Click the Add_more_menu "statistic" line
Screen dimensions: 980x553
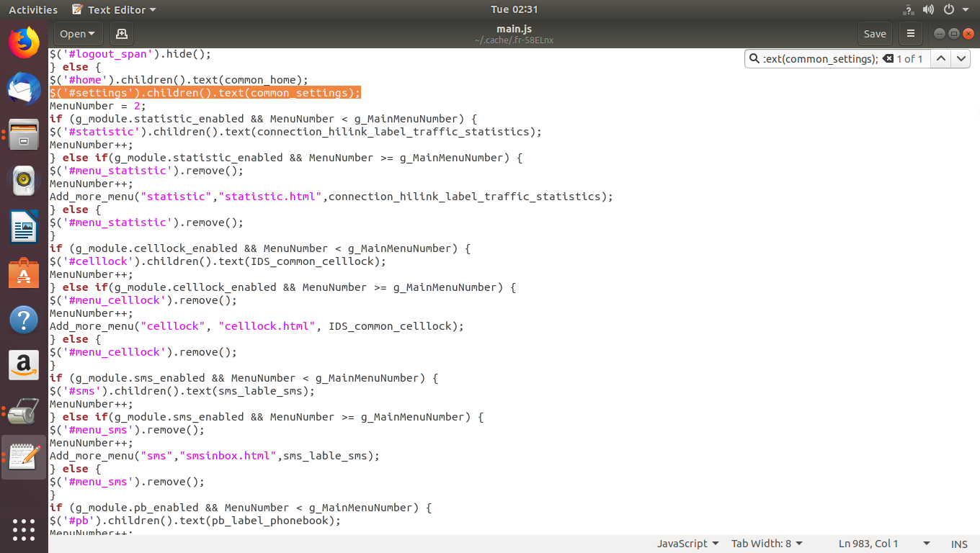(x=331, y=197)
